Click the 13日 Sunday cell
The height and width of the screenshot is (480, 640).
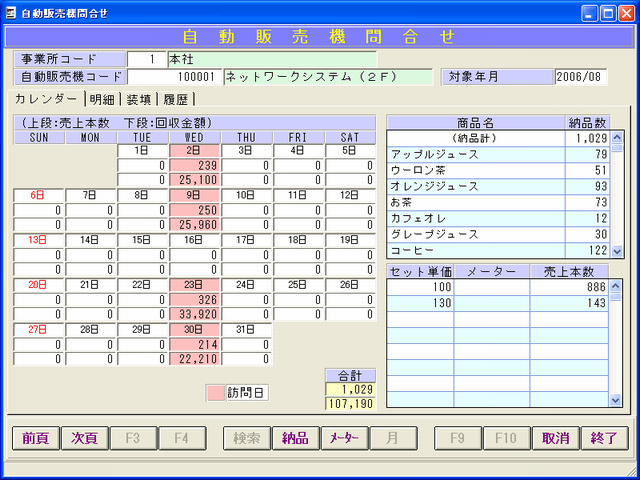(x=39, y=240)
